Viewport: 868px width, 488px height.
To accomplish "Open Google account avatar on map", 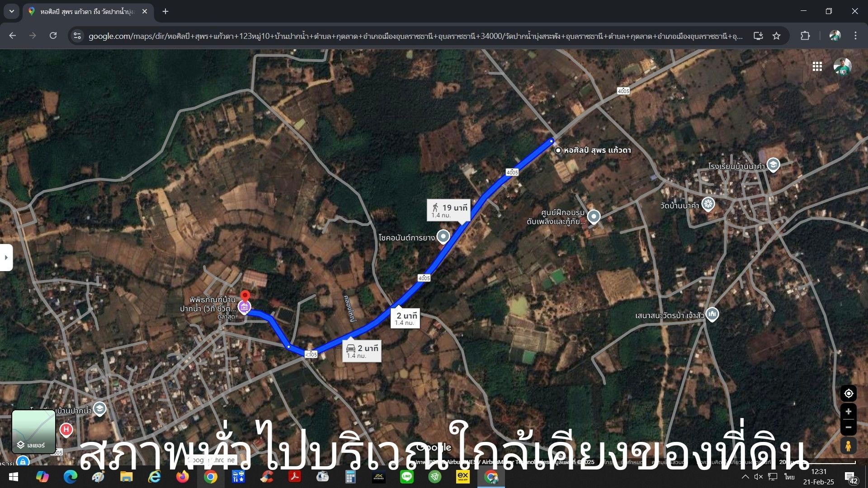I will pyautogui.click(x=842, y=66).
